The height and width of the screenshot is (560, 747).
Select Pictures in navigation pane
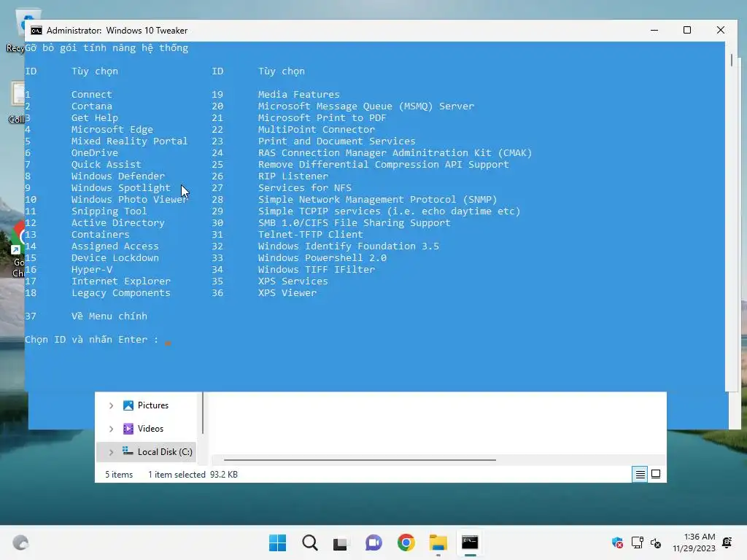[x=153, y=405]
